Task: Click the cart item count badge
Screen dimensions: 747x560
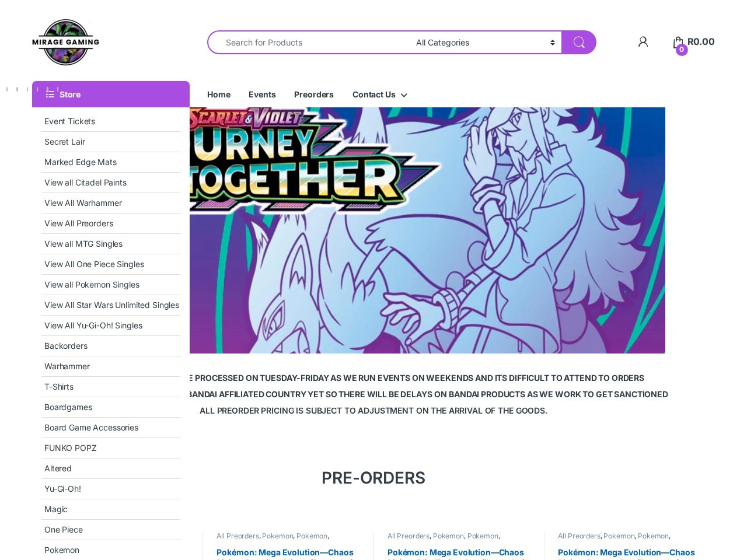Action: [682, 50]
